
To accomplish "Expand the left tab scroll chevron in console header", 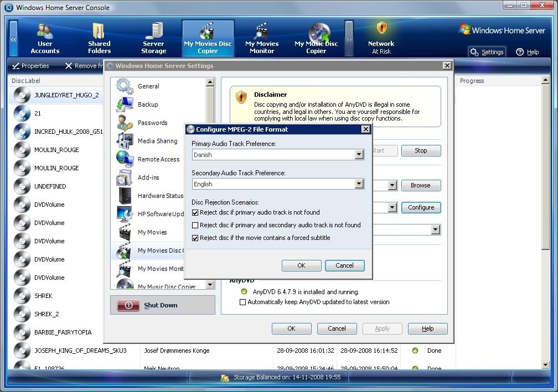I will 13,39.
